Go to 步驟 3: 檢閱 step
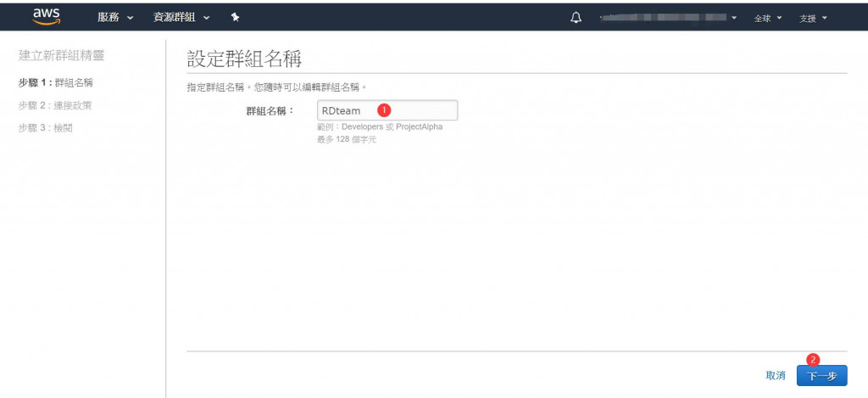The image size is (868, 398). (46, 128)
